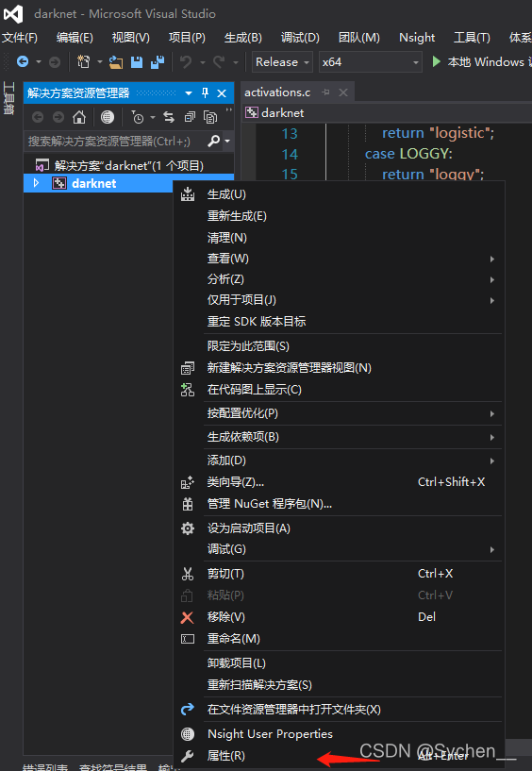
Task: Click the pin icon on activations.c tab
Action: (x=326, y=92)
